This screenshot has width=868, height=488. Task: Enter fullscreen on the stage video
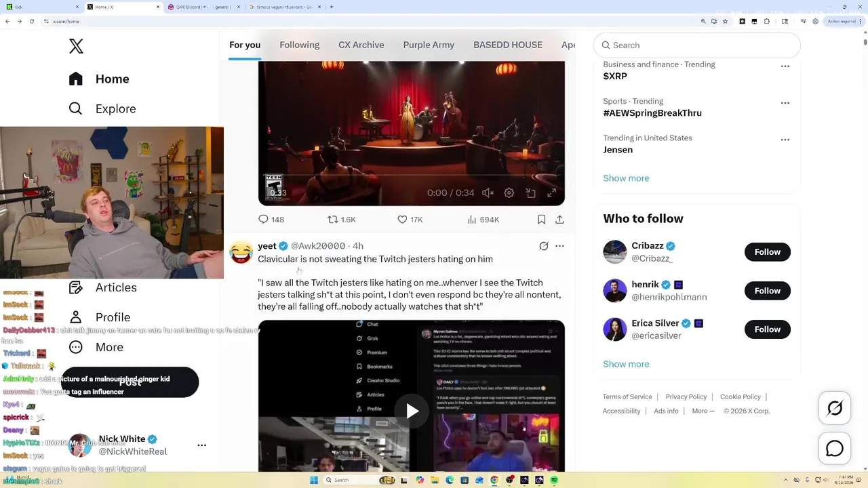pyautogui.click(x=552, y=193)
